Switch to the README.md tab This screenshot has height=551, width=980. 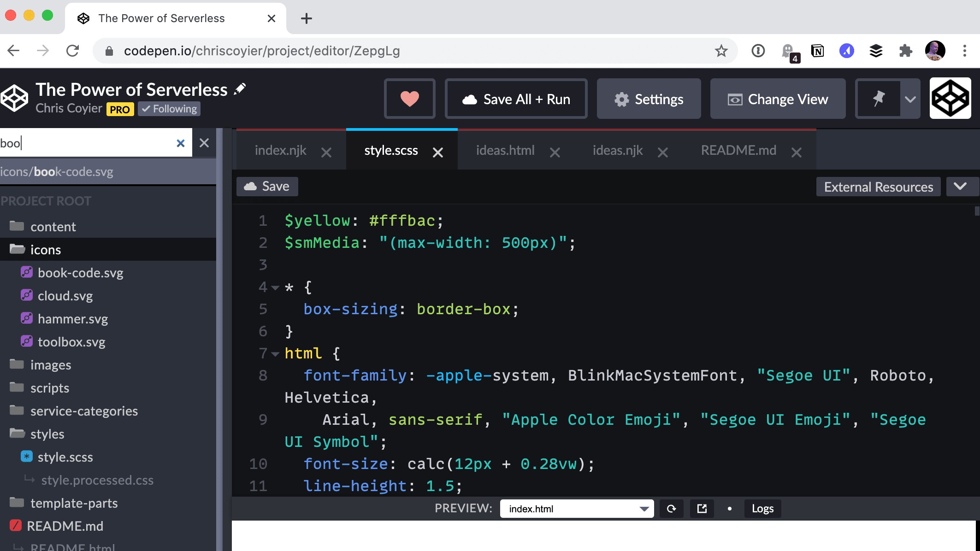pos(738,150)
